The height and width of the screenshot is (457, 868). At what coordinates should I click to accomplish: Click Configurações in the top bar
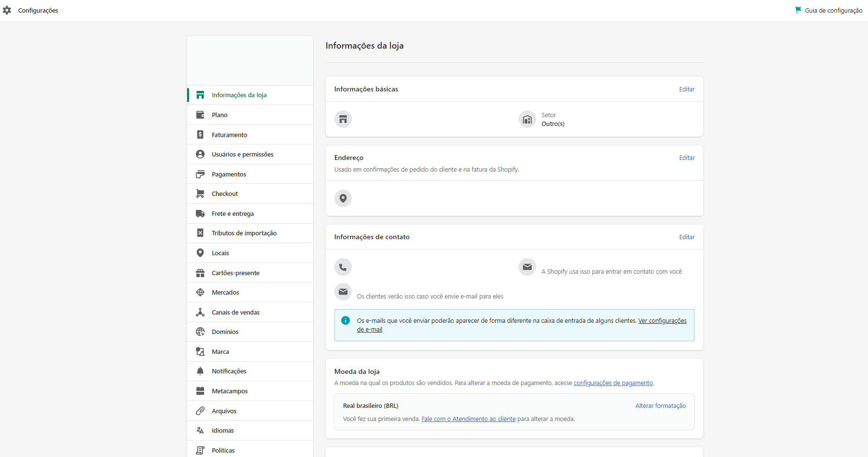(38, 10)
